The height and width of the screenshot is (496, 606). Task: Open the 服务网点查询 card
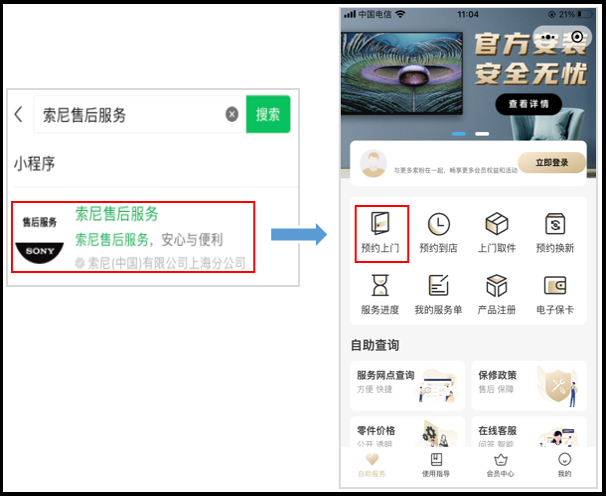tap(407, 385)
